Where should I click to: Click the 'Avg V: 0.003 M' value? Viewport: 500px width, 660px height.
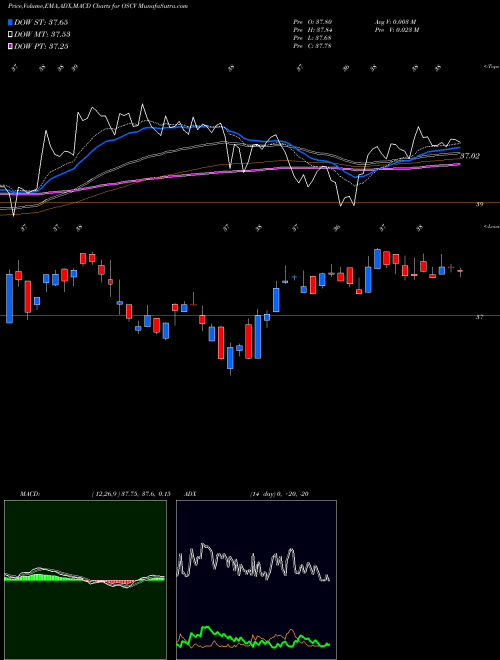pyautogui.click(x=395, y=22)
